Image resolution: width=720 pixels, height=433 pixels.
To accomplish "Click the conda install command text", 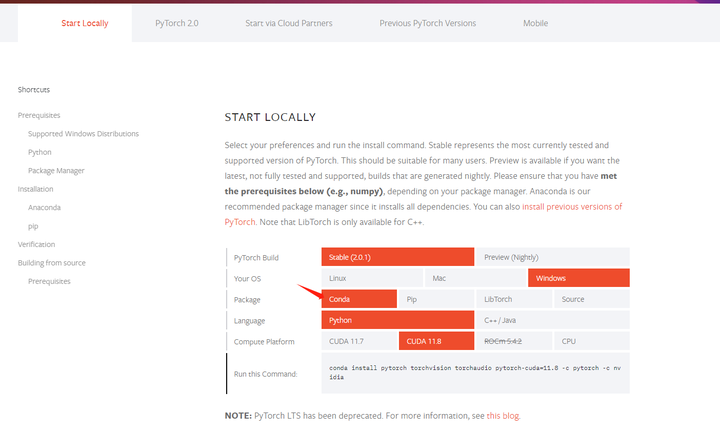I will [475, 374].
